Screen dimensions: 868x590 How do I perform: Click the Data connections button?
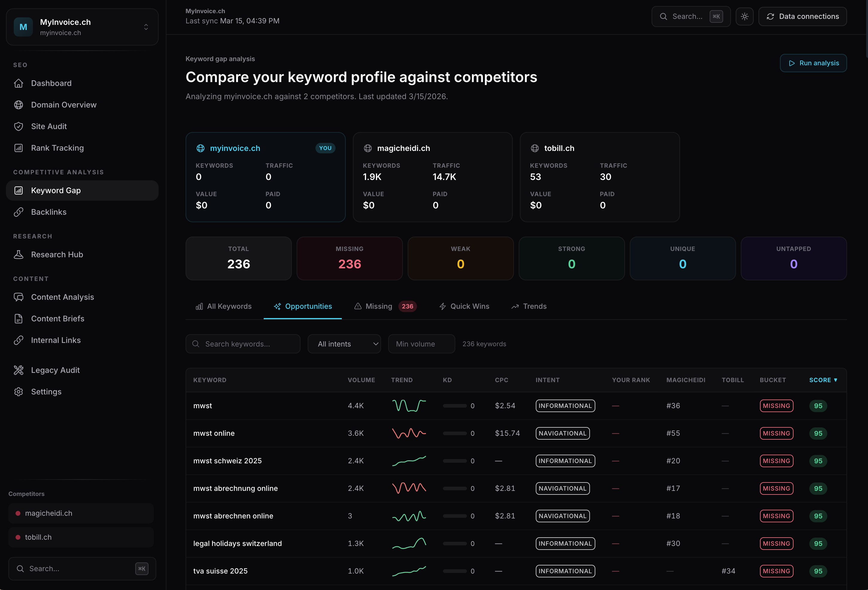802,16
